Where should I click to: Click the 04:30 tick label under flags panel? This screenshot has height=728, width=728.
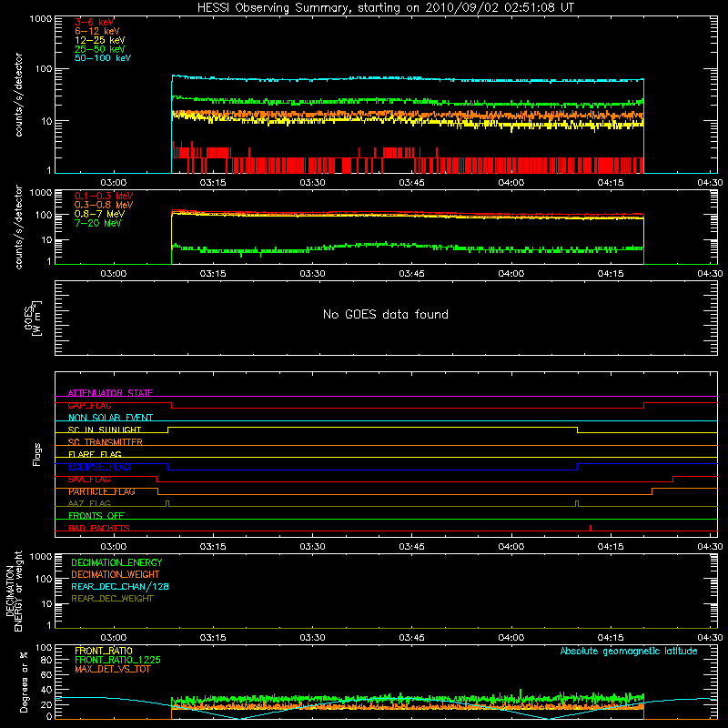click(710, 547)
